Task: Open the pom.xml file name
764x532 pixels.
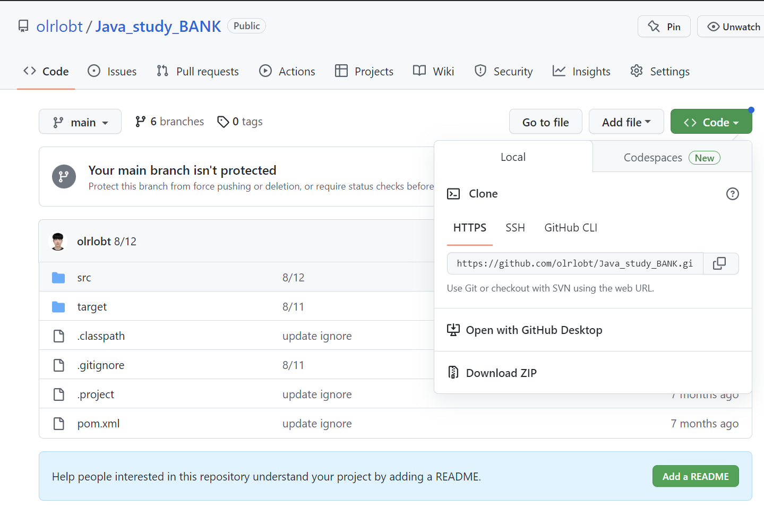Action: [x=98, y=424]
